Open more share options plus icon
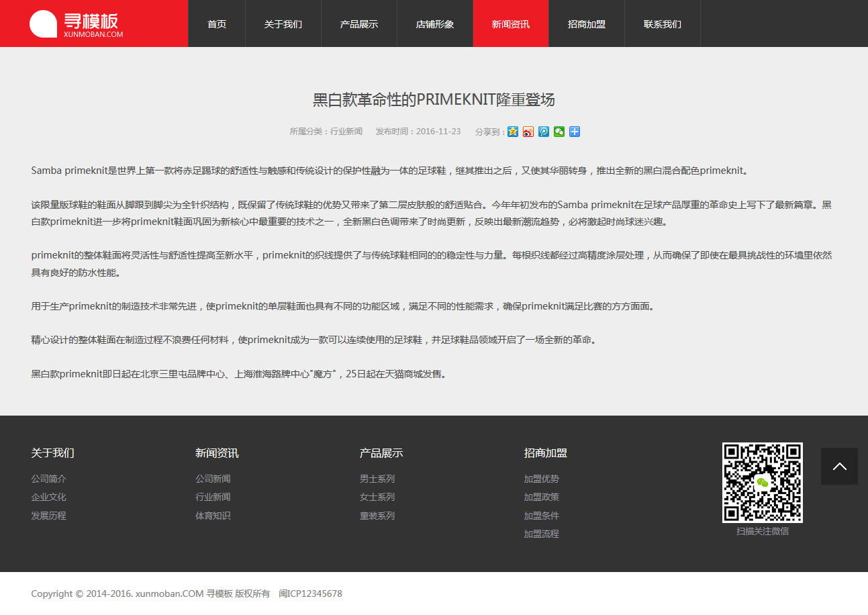Screen dimensions: 868x615 pyautogui.click(x=575, y=132)
